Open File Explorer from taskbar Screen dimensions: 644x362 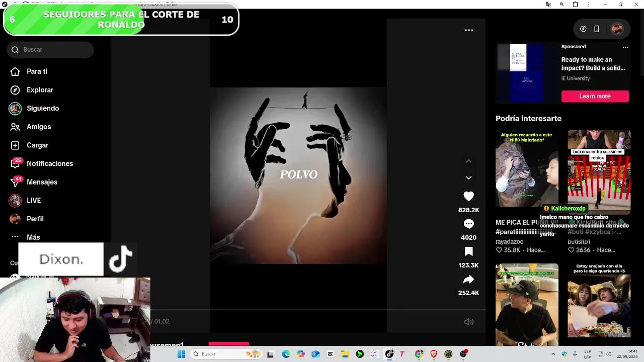345,354
